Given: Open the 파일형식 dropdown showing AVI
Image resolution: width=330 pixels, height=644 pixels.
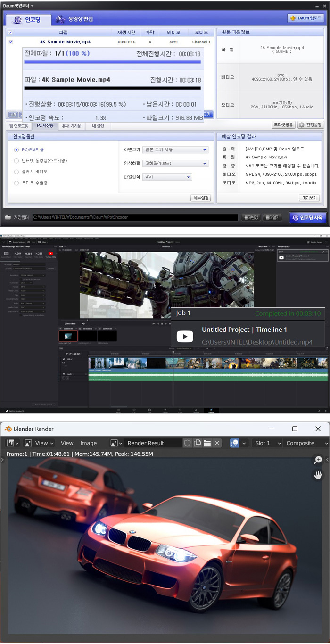Looking at the screenshot, I should [167, 177].
